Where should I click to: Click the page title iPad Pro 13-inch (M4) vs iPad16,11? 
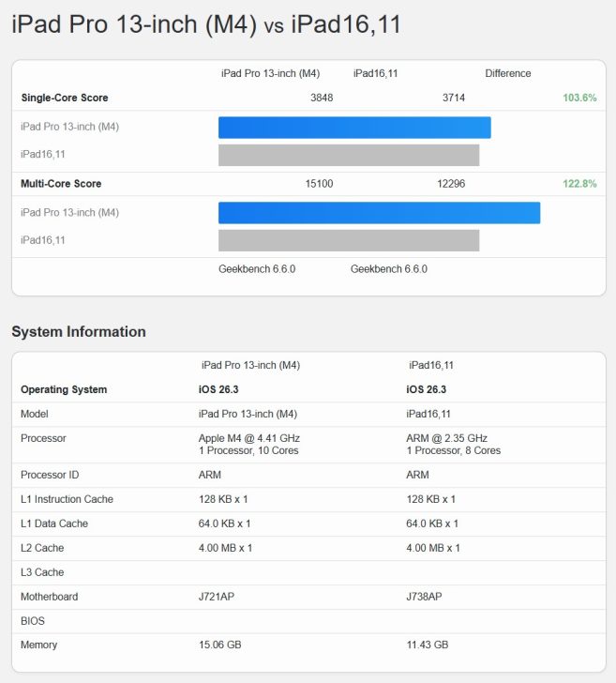(x=206, y=24)
